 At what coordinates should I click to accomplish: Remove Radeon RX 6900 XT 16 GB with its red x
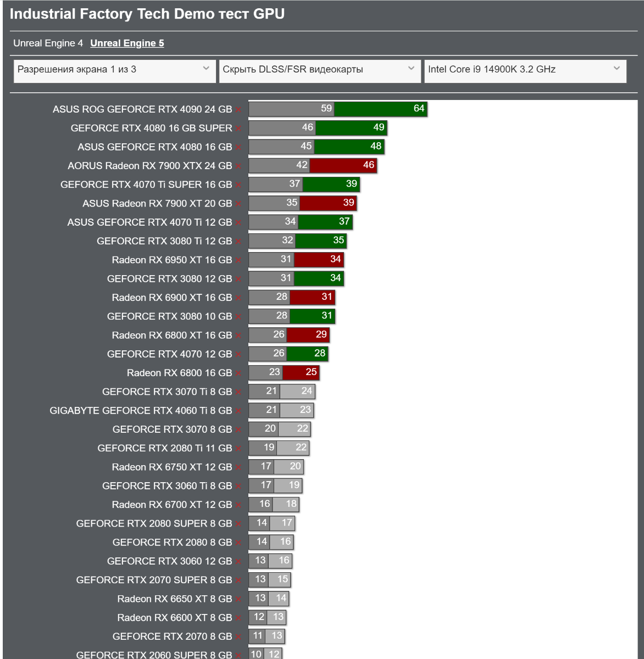239,299
